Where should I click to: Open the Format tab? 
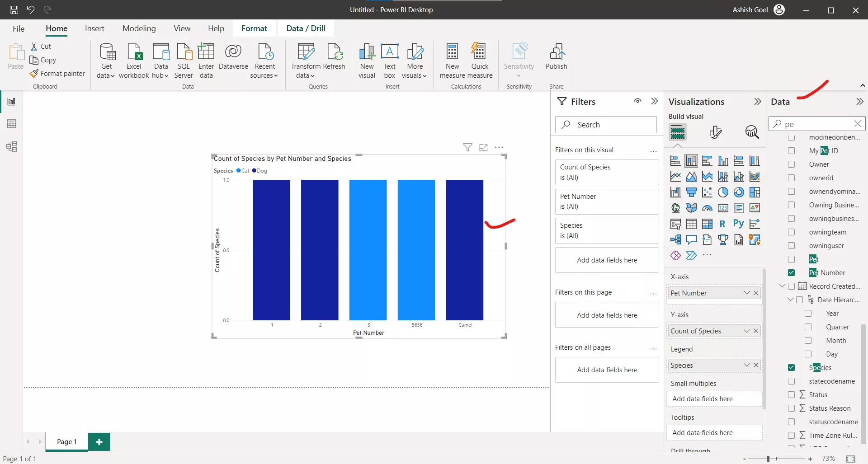255,28
